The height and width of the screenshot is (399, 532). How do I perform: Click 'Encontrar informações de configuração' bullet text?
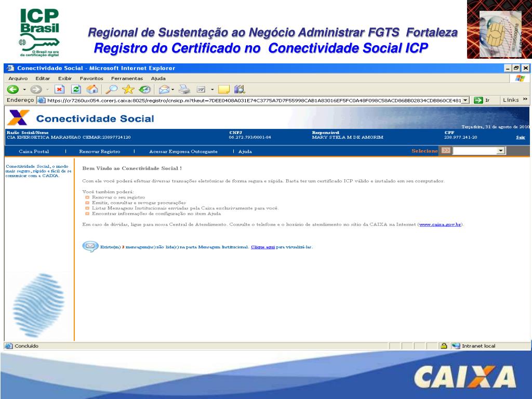(156, 214)
